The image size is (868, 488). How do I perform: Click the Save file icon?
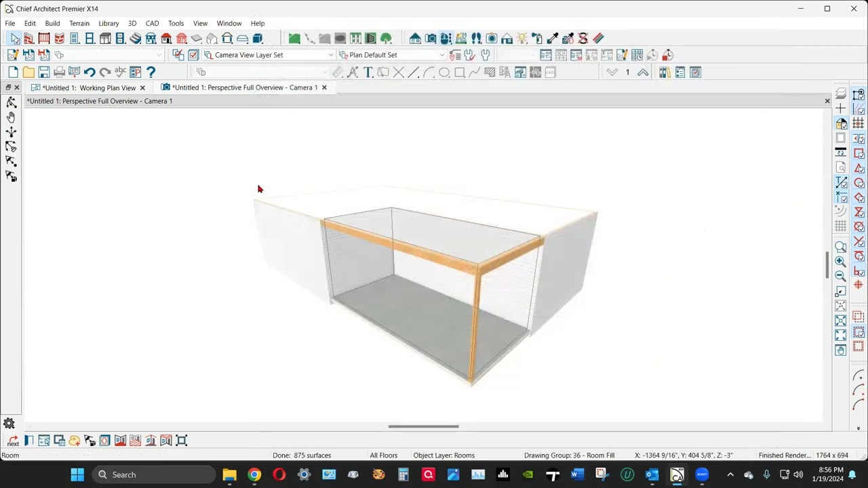pyautogui.click(x=43, y=73)
